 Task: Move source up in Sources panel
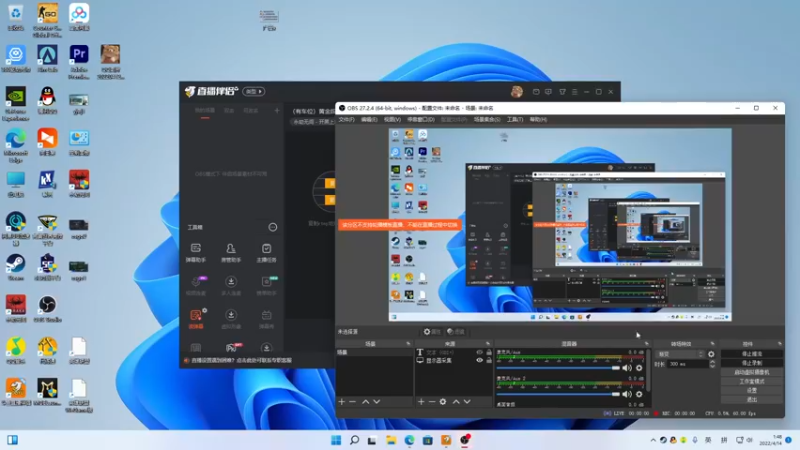click(456, 402)
